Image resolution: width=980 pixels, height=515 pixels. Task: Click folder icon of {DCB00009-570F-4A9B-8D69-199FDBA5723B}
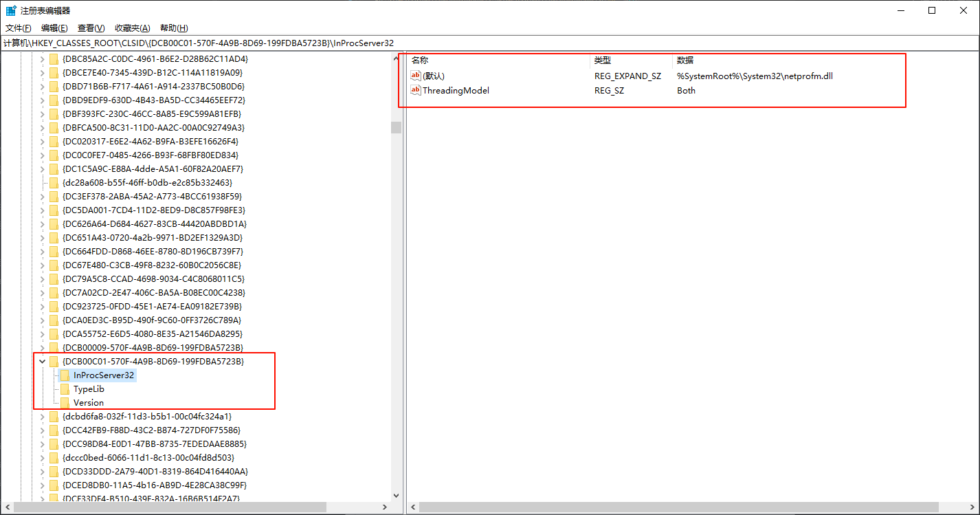pyautogui.click(x=54, y=348)
